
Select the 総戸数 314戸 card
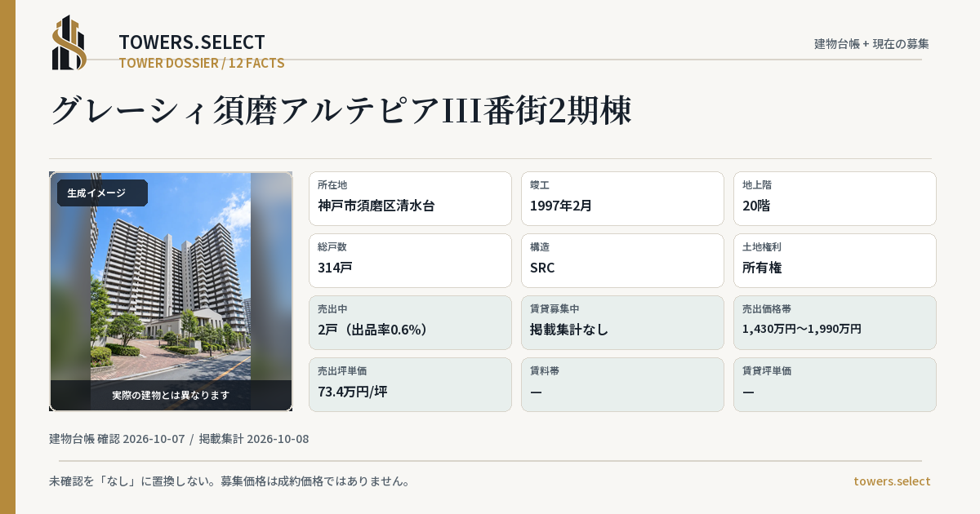[410, 260]
